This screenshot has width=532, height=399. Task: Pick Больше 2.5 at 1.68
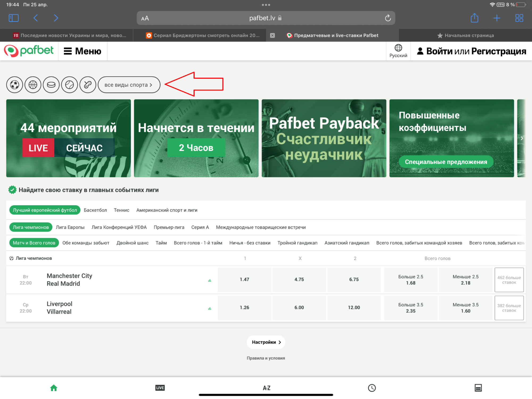[x=411, y=280]
